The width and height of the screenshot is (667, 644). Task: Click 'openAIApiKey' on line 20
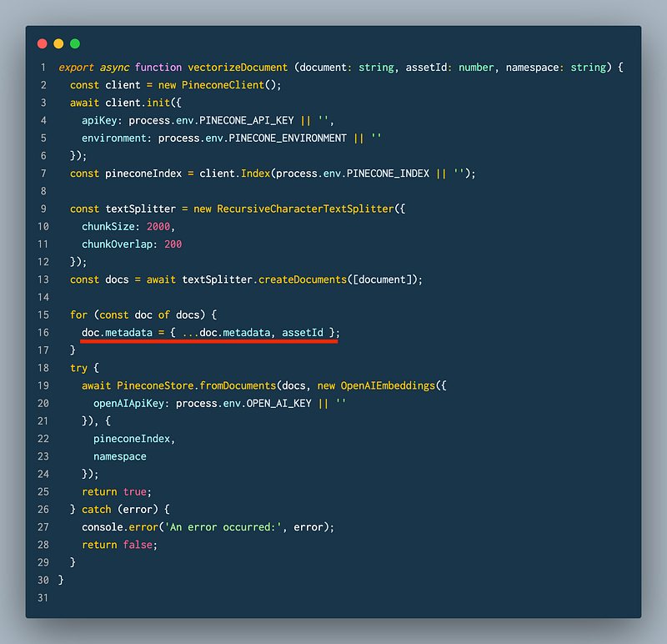coord(128,404)
